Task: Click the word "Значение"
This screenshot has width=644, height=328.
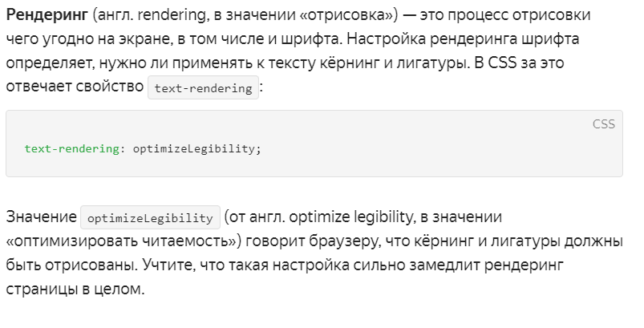Action: [42, 217]
